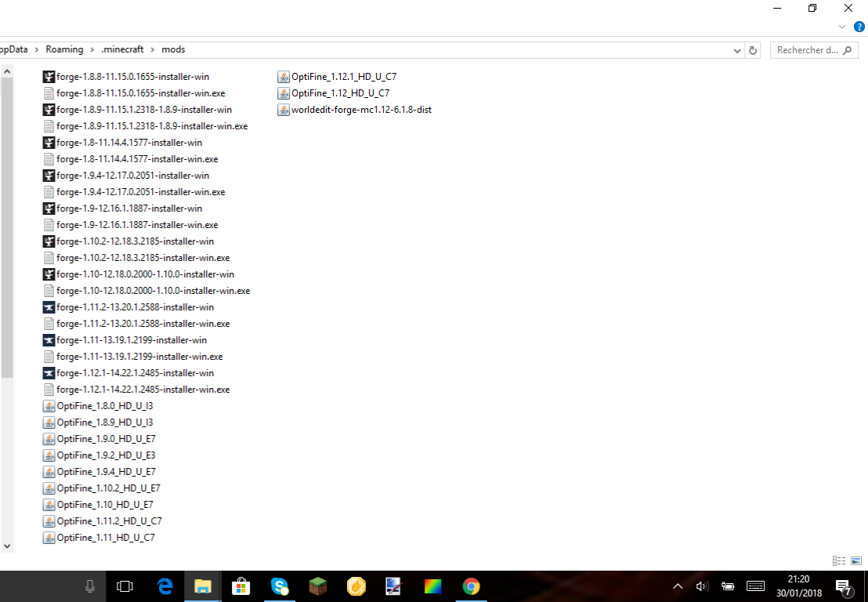Select file name forge-1.11-13.19.1.2199-installer-win.exe
This screenshot has width=868, height=602.
coord(139,357)
